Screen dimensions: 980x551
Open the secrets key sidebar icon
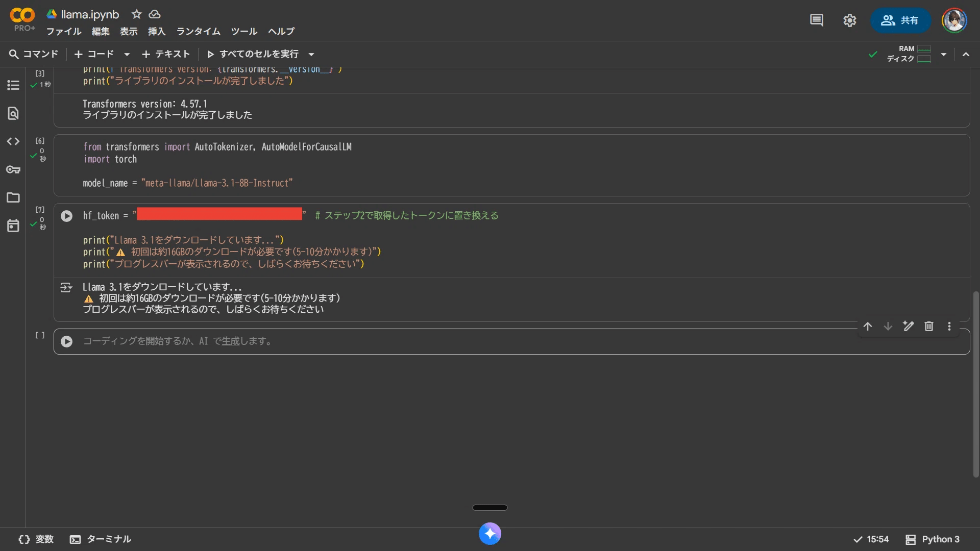pyautogui.click(x=13, y=169)
